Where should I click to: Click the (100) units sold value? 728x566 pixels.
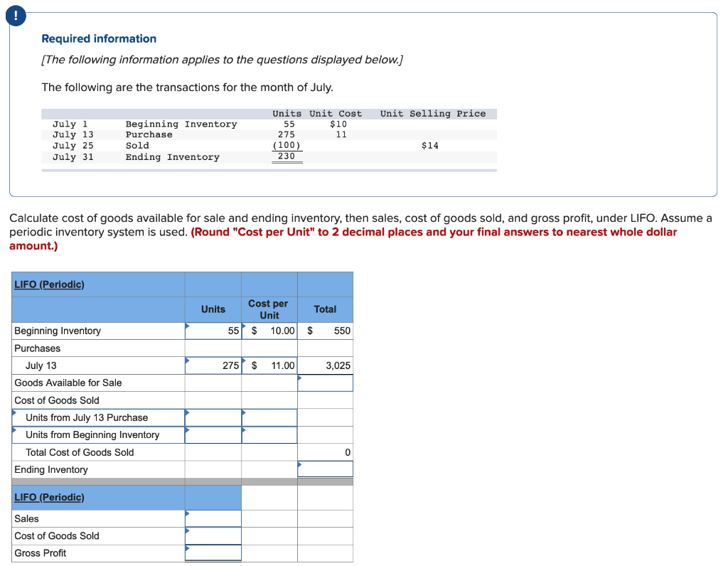[287, 145]
